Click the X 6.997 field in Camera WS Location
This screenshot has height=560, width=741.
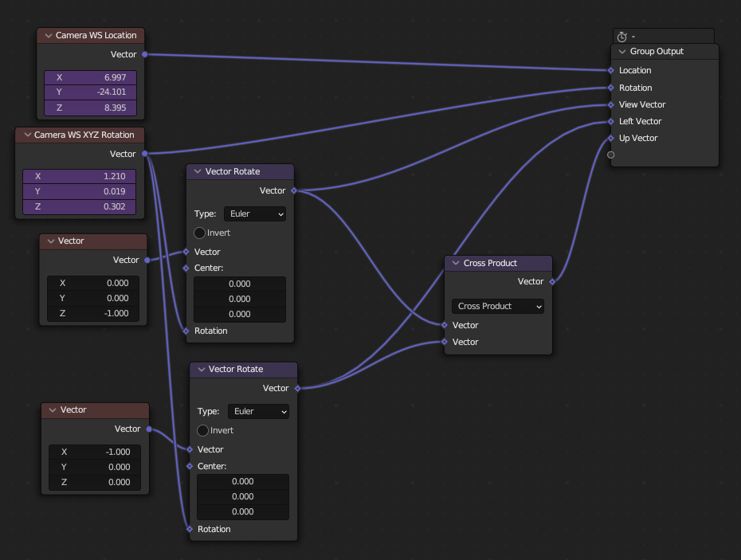(x=90, y=77)
